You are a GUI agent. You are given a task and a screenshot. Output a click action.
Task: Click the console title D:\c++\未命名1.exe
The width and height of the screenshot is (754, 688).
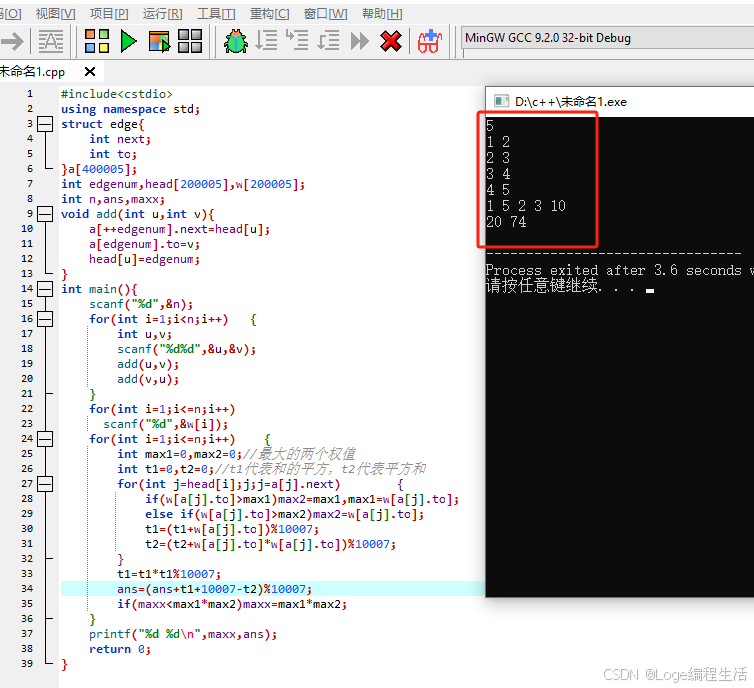[570, 101]
